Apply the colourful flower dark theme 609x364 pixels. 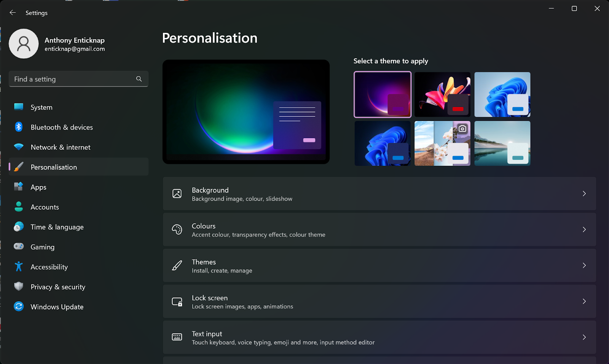point(442,94)
